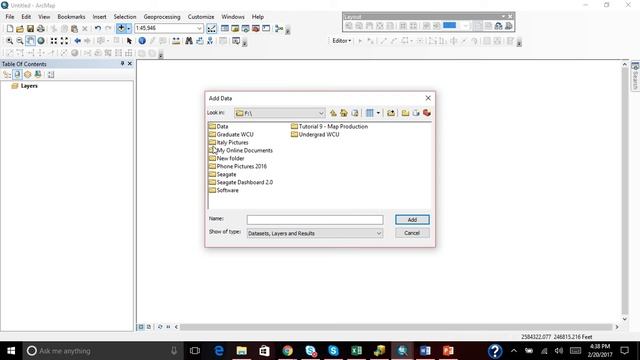Image resolution: width=640 pixels, height=360 pixels.
Task: Open the Add Data toolbox icon
Action: point(427,113)
